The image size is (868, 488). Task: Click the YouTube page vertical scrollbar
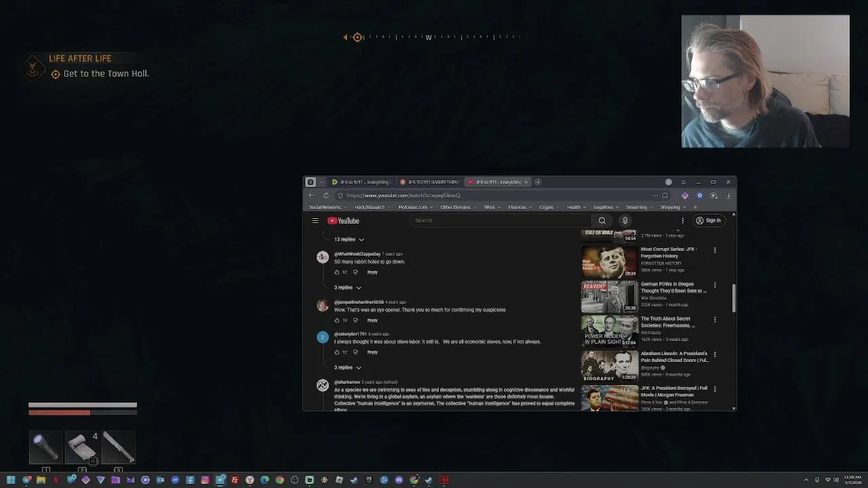pyautogui.click(x=734, y=298)
